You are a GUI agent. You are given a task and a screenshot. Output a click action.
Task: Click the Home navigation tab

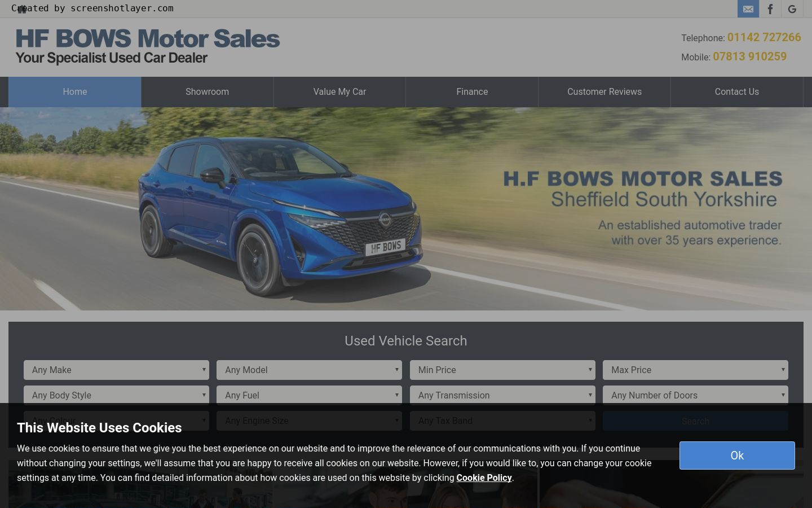coord(75,92)
